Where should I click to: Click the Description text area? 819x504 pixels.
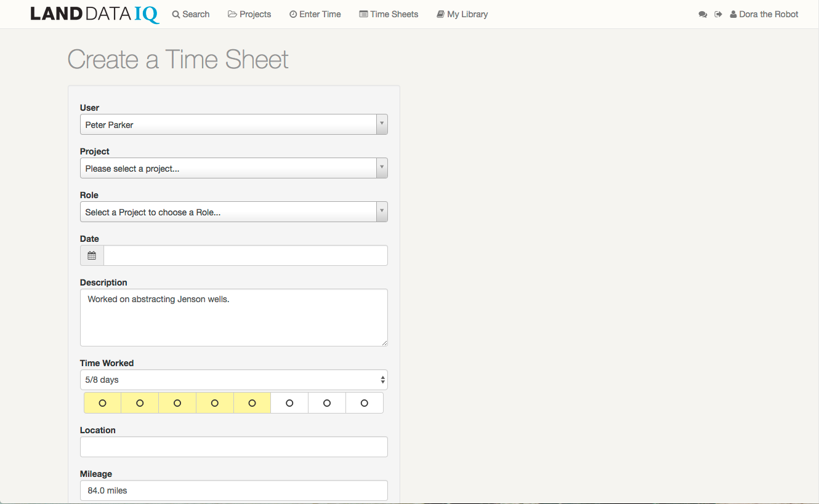234,318
